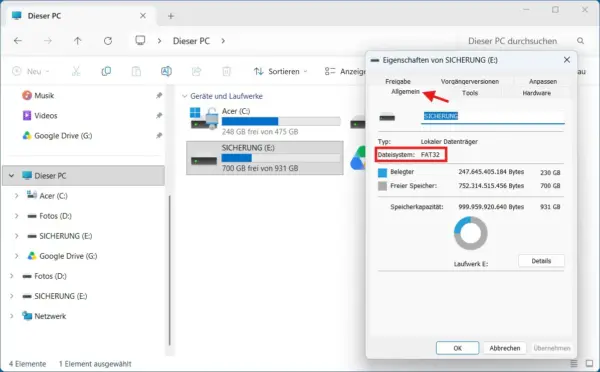Collapse the Dieser PC tree node
The width and height of the screenshot is (600, 372).
point(11,176)
